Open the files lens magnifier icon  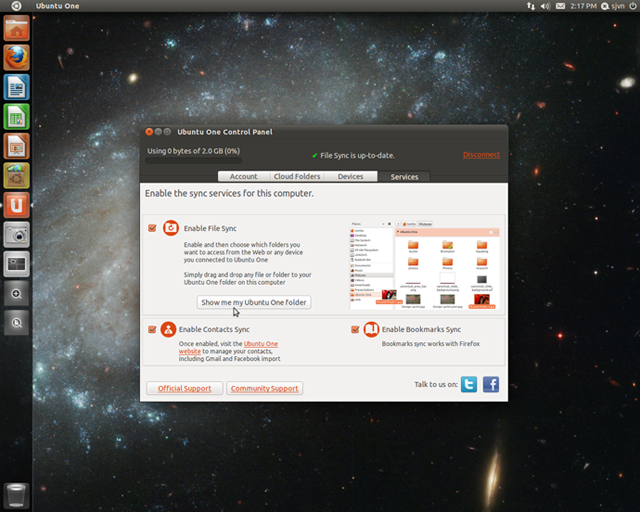pos(16,323)
